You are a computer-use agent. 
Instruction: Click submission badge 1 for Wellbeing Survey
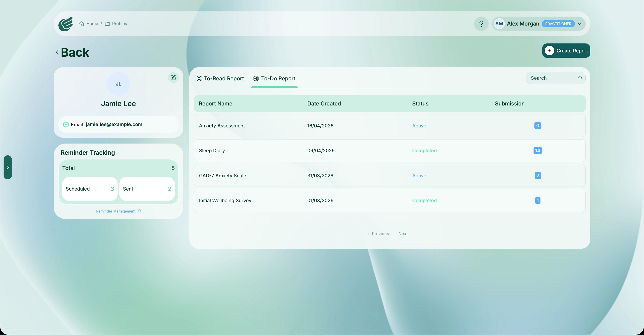[538, 201]
